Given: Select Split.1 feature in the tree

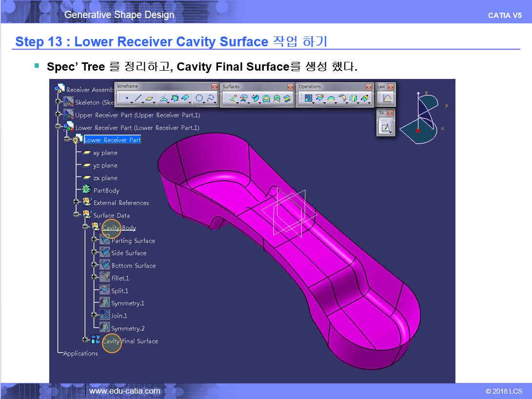Looking at the screenshot, I should pos(119,291).
